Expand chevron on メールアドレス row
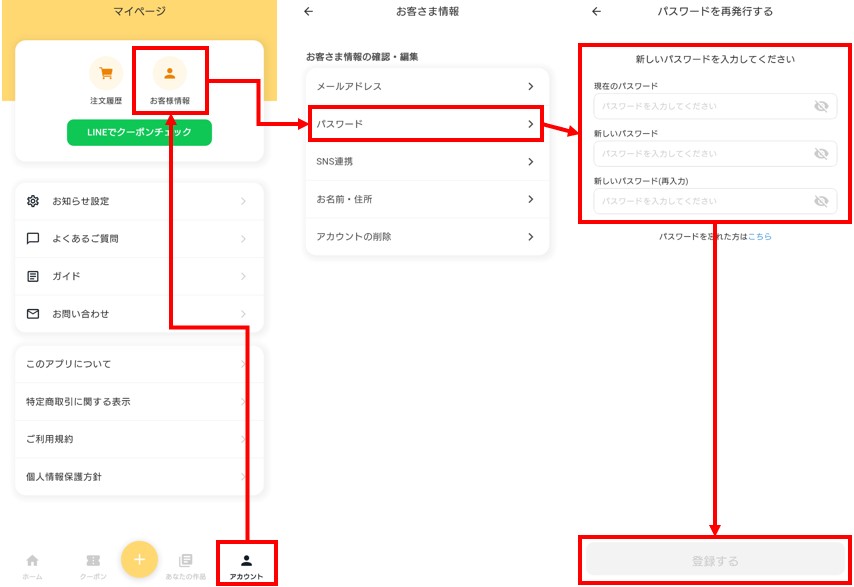 (x=530, y=86)
